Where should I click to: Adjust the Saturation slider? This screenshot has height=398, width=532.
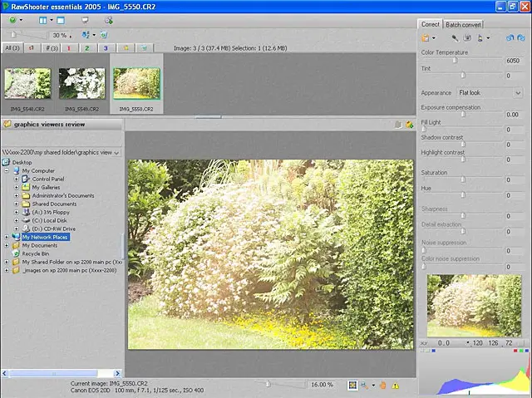pos(463,179)
